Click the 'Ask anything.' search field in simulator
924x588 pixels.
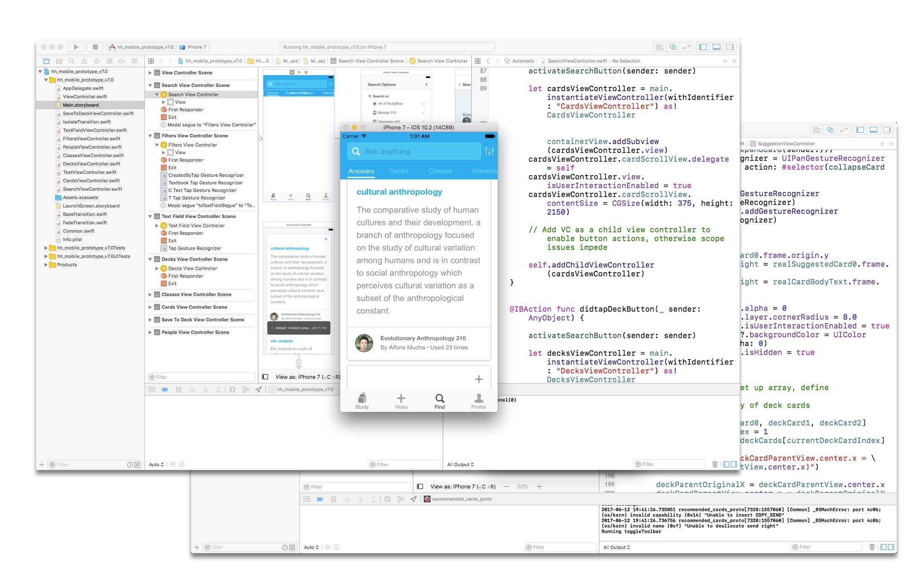click(414, 151)
